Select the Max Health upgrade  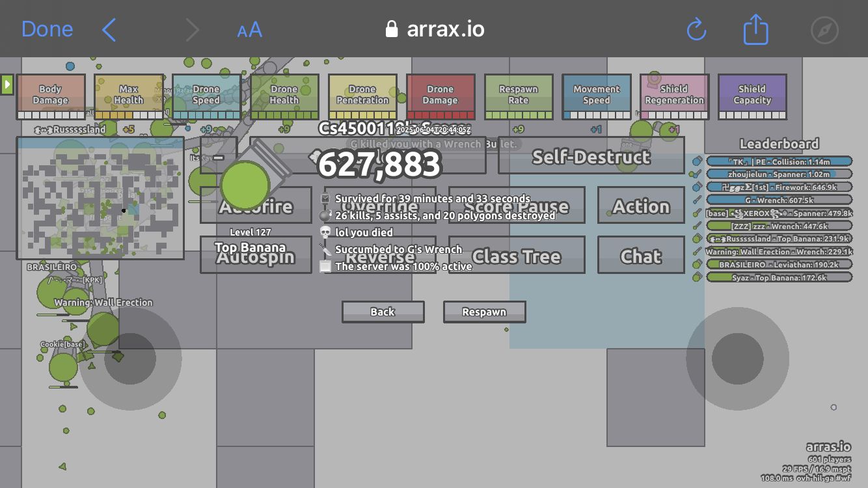129,97
